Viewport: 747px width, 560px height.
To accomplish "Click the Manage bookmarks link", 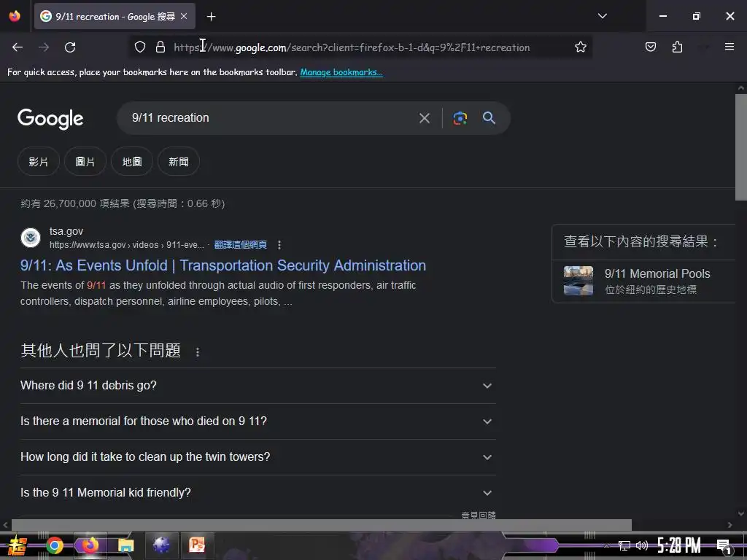I will [341, 72].
